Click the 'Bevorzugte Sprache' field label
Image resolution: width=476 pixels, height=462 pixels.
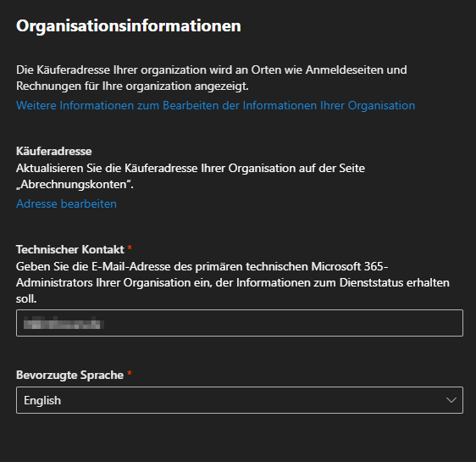(x=69, y=375)
